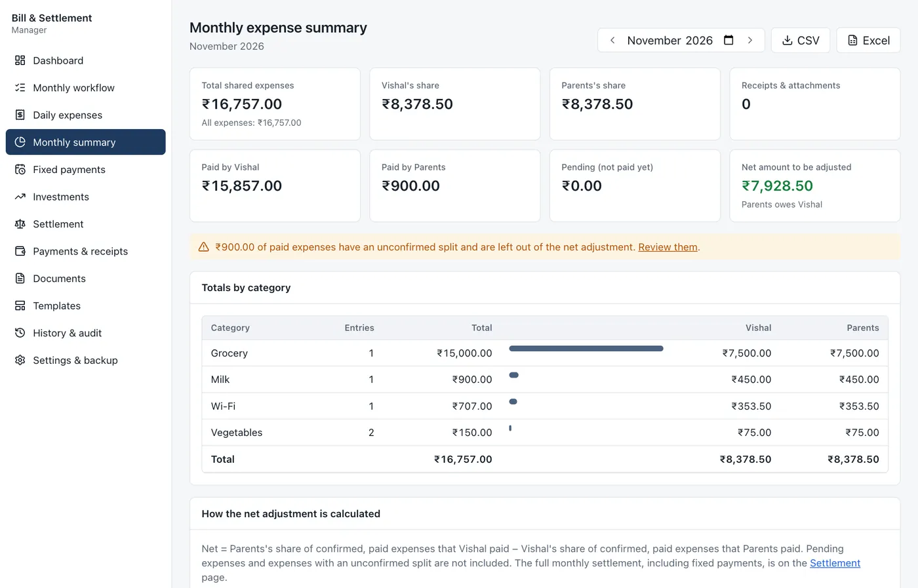Click the Entries column header
The height and width of the screenshot is (588, 918).
(x=359, y=328)
